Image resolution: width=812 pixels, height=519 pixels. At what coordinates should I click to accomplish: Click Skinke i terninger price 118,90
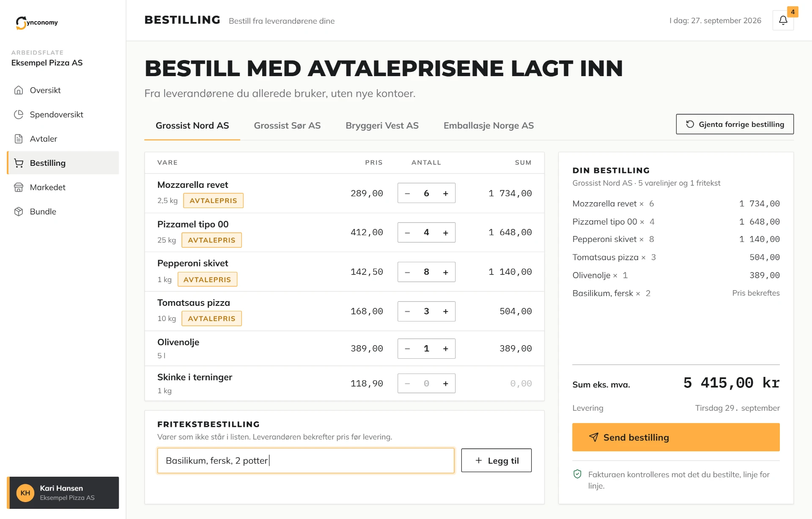(x=367, y=383)
